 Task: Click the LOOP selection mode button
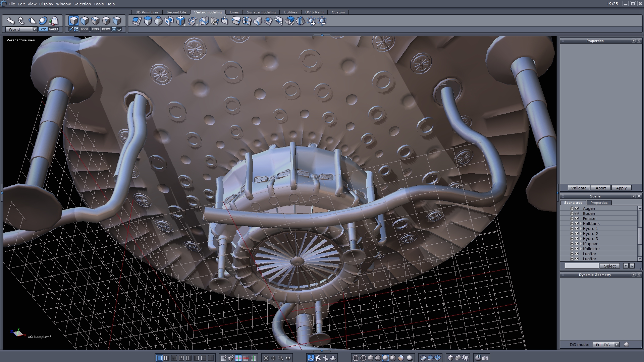84,29
